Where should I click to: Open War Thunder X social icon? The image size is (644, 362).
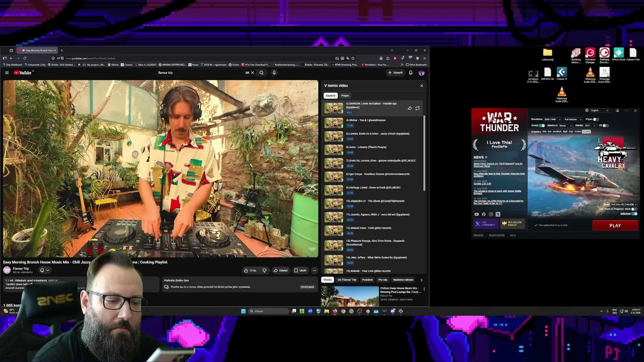coord(498,214)
